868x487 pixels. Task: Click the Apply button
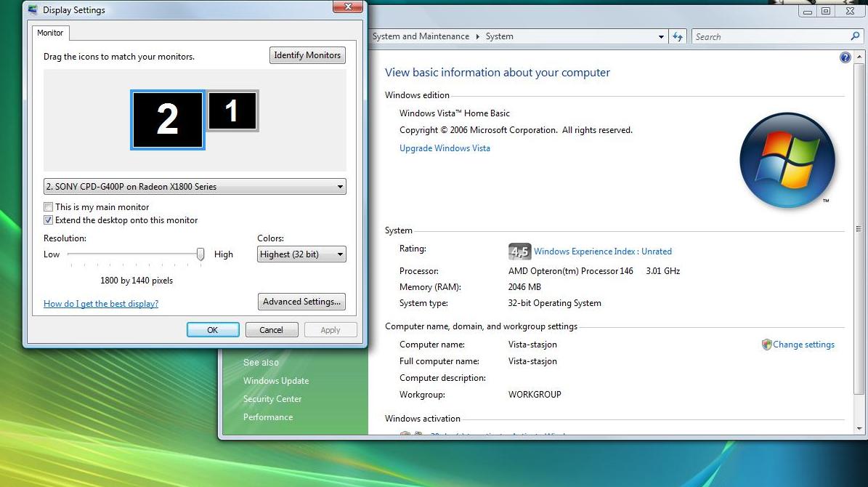pyautogui.click(x=330, y=330)
